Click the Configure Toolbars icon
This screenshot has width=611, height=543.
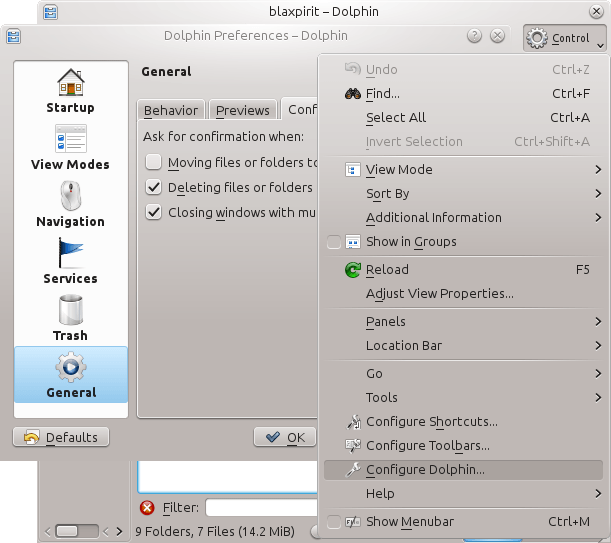353,446
